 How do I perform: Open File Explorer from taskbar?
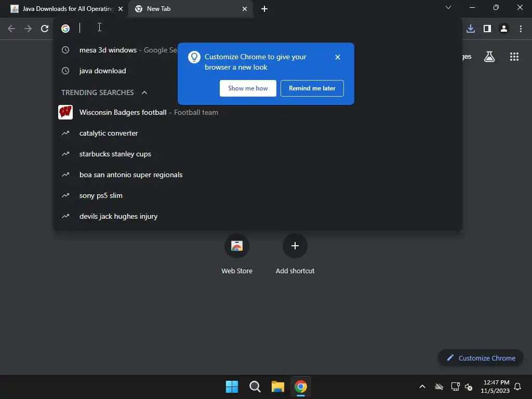277,387
